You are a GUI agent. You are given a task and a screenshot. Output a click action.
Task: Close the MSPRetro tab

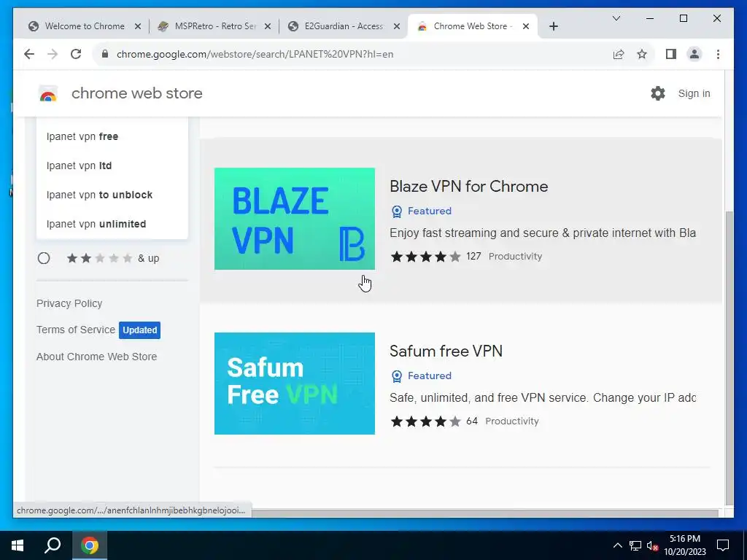point(268,26)
